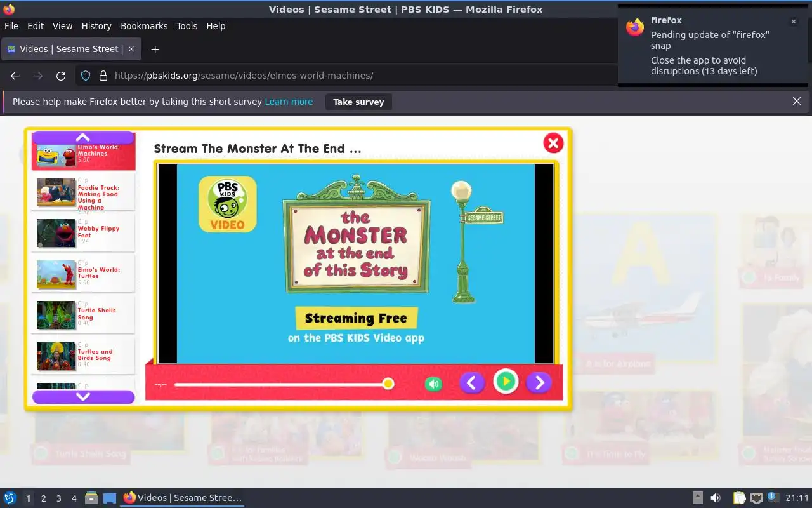This screenshot has height=508, width=812.
Task: Open the File menu
Action: coord(11,26)
